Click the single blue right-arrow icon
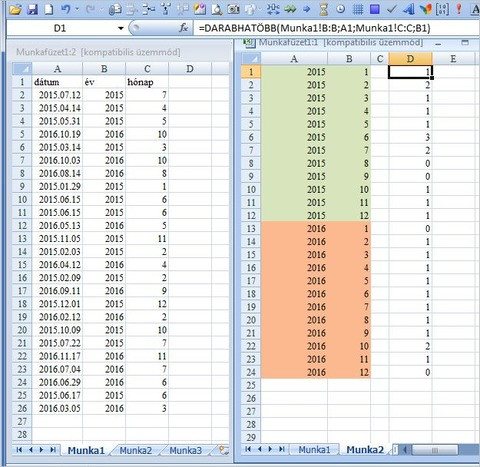Viewport: 480px width, 467px height. pos(306,9)
